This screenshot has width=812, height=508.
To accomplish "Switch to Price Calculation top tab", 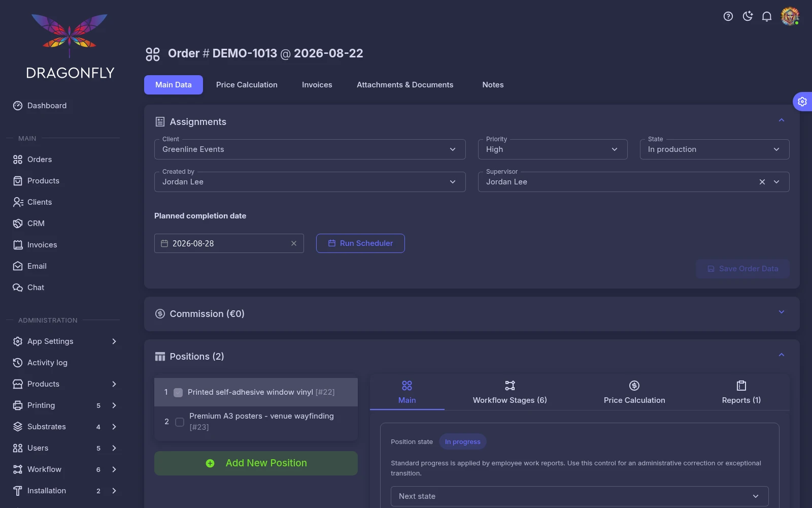I will 247,85.
